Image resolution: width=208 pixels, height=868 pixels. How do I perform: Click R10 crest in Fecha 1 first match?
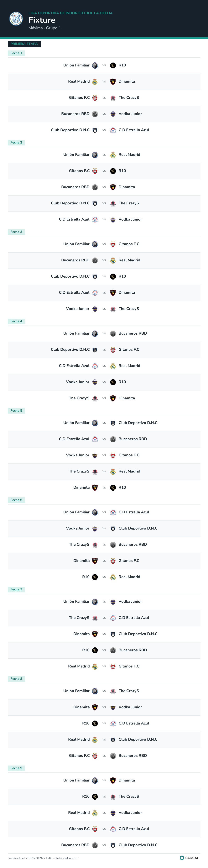coord(113,65)
